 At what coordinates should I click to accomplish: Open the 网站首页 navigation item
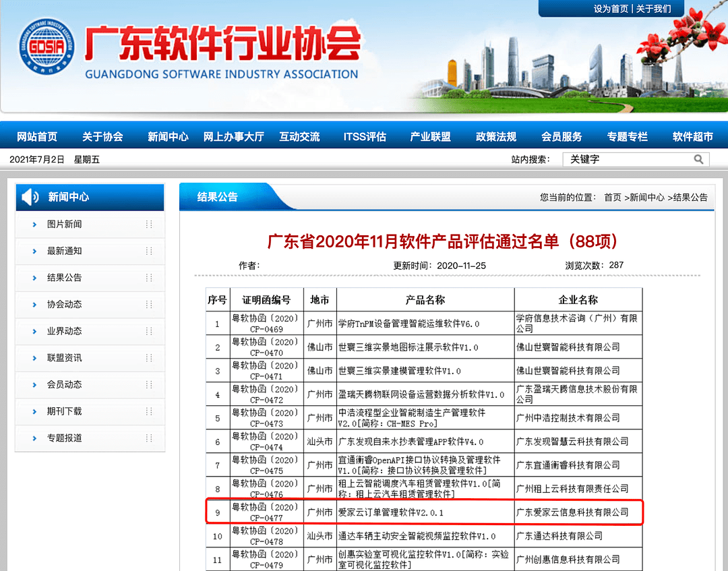[x=37, y=137]
